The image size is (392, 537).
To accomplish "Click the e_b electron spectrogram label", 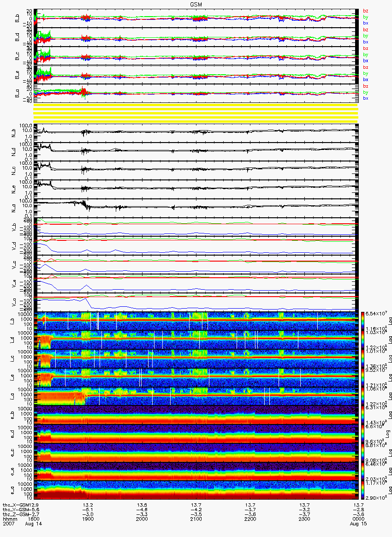I will pos(12,415).
